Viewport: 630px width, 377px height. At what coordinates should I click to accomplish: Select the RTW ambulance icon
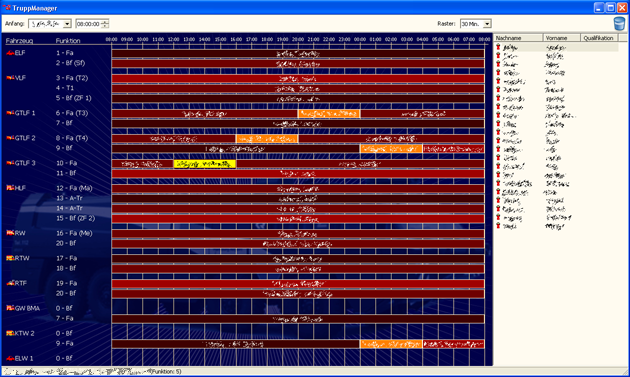point(10,258)
